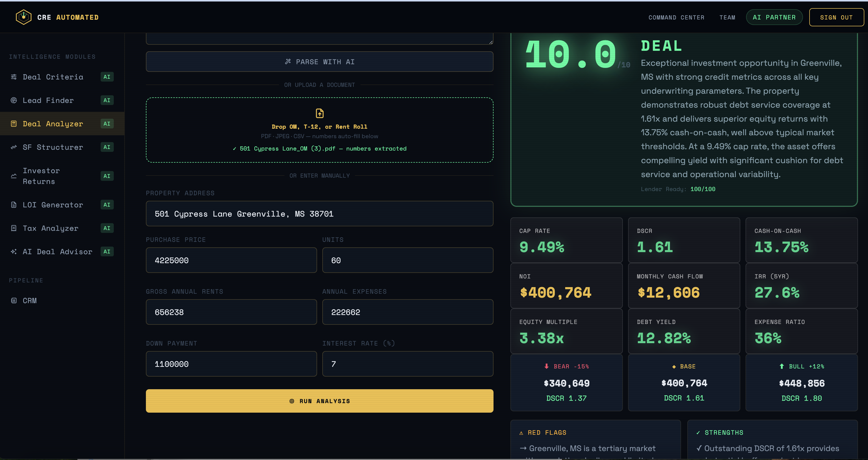Click the Expense Ratio 36% value

[x=768, y=338]
